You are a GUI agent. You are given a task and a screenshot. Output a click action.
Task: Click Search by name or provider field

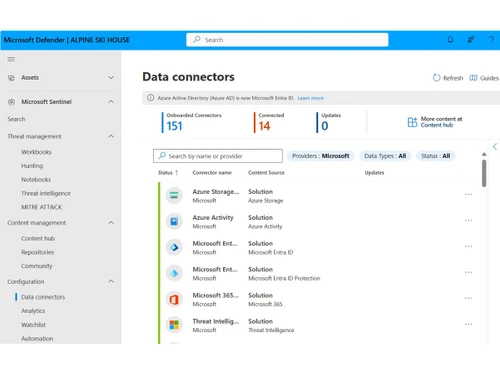[218, 156]
